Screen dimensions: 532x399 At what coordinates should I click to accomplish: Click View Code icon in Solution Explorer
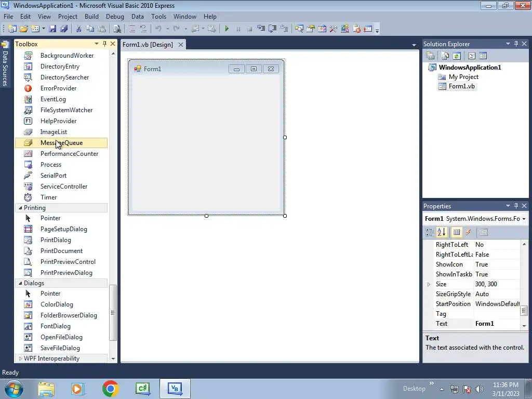pos(472,56)
